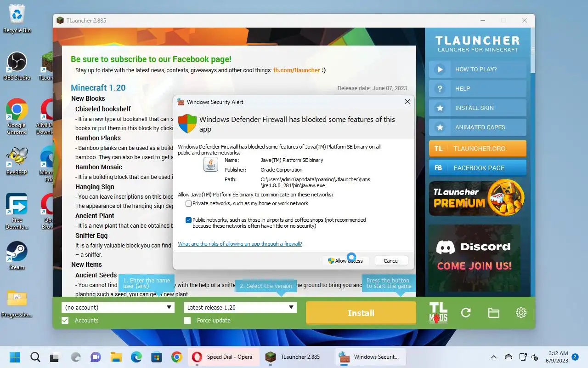Open TLAUNCHER.ORG sidebar button
The width and height of the screenshot is (588, 368).
(x=478, y=149)
